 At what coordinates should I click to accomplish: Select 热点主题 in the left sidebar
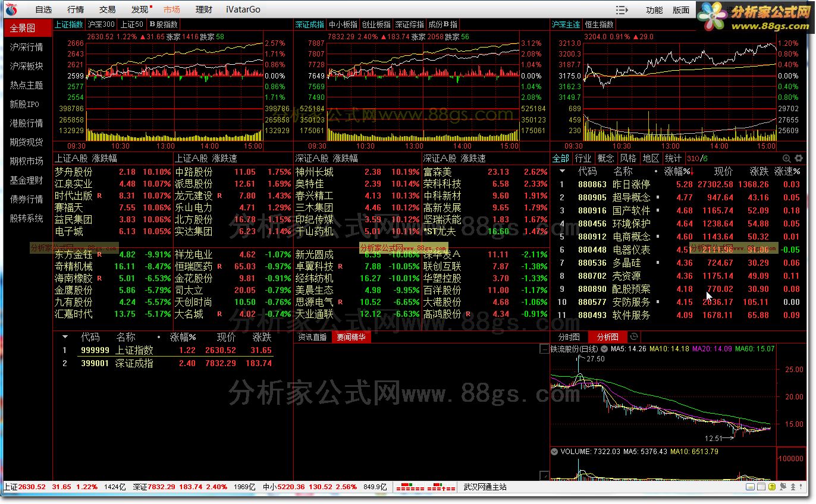[x=26, y=85]
